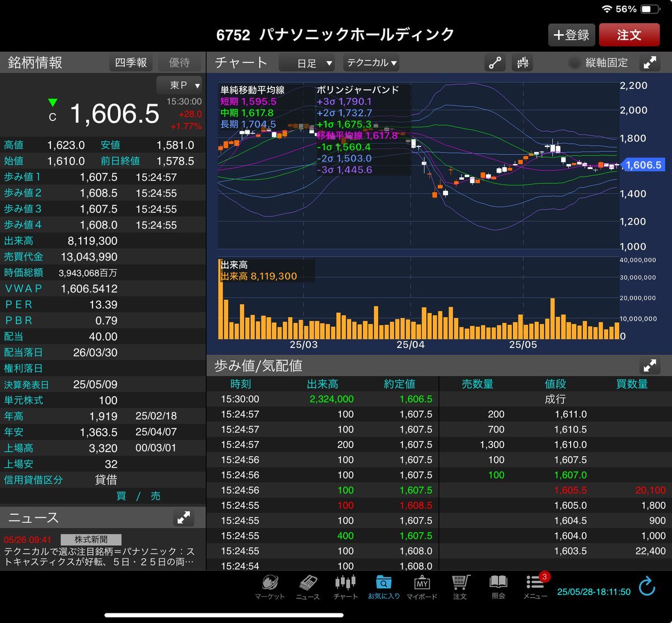Open the メニュー icon with badge
Image resolution: width=672 pixels, height=623 pixels.
[536, 586]
